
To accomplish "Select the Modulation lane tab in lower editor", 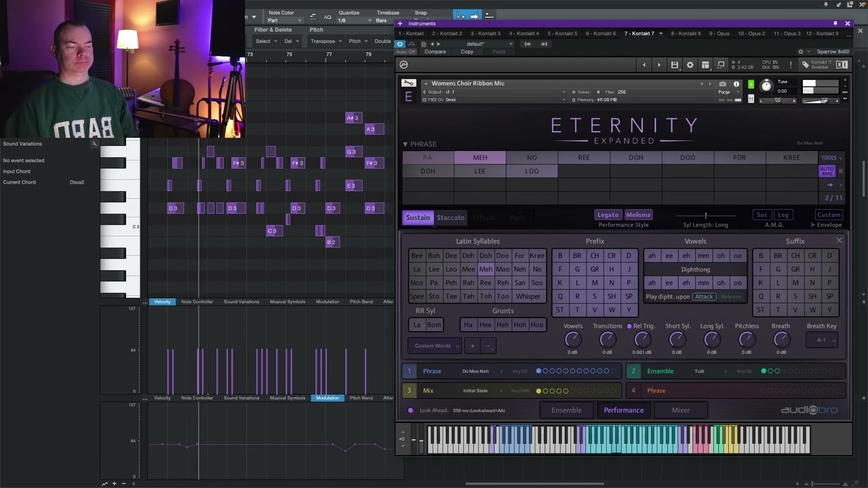I will click(328, 398).
